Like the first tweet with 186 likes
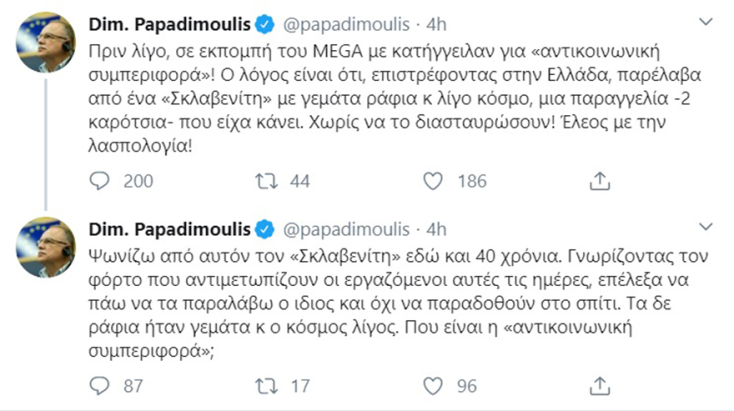 433,181
